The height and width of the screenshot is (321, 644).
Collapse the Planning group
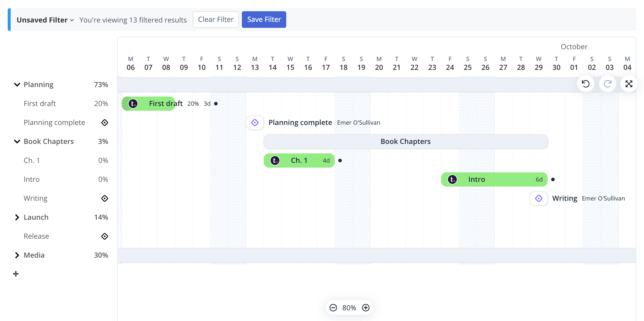point(17,85)
